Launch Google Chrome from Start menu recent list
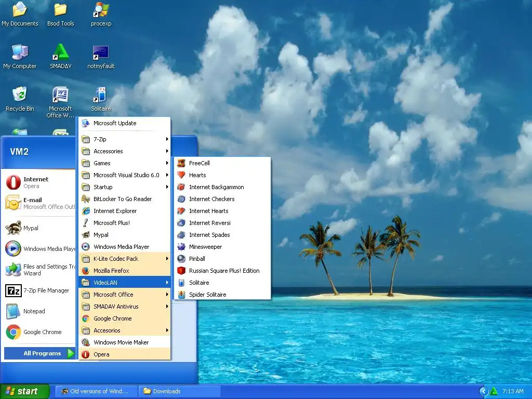The image size is (532, 399). 39,332
